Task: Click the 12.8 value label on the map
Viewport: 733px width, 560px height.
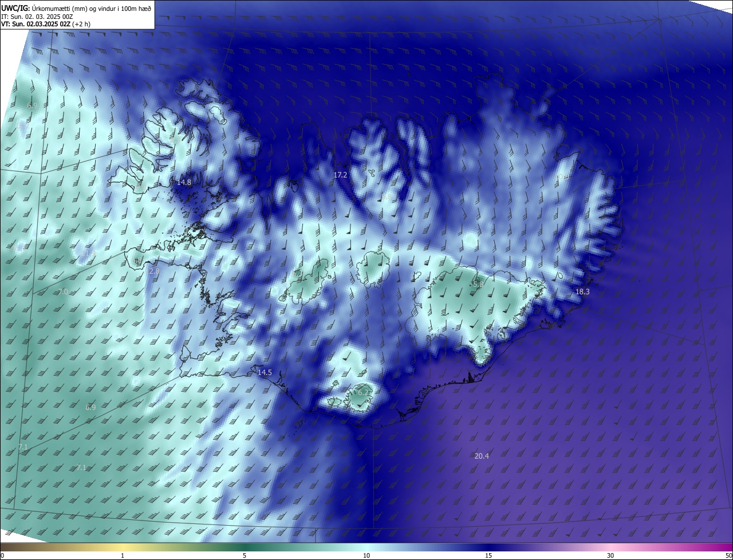Action: [x=153, y=271]
